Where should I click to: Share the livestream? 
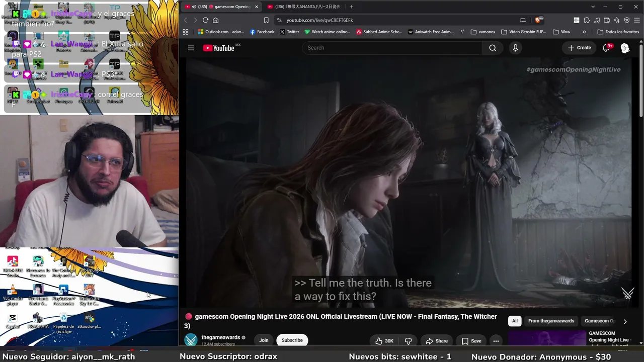[x=437, y=341]
